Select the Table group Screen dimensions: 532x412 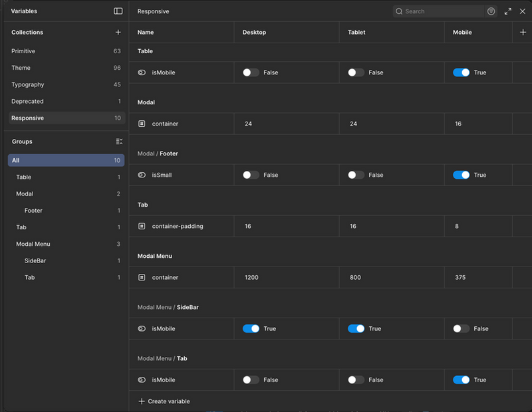point(66,177)
